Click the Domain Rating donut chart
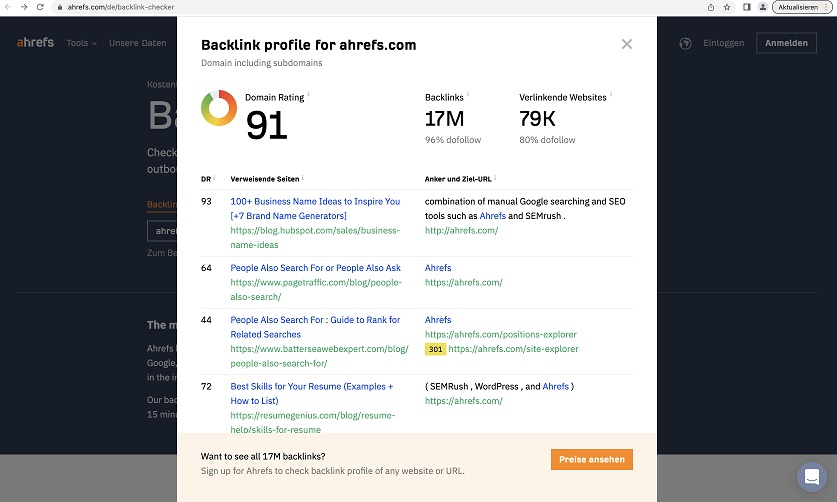This screenshot has height=502, width=837. pos(219,108)
